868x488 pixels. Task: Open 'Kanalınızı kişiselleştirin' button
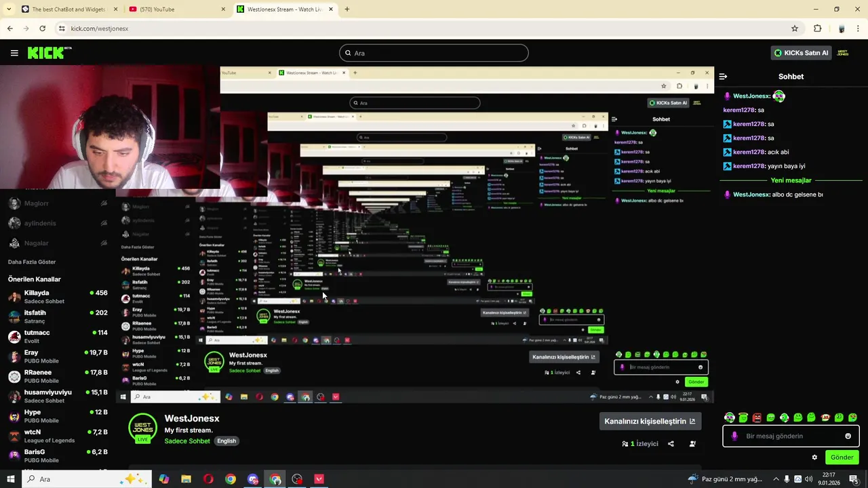click(x=650, y=421)
